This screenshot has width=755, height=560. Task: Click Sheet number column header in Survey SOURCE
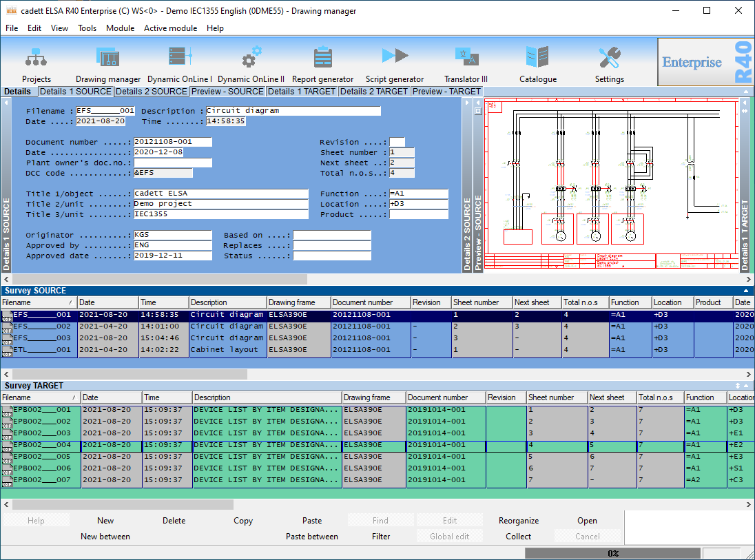point(482,302)
